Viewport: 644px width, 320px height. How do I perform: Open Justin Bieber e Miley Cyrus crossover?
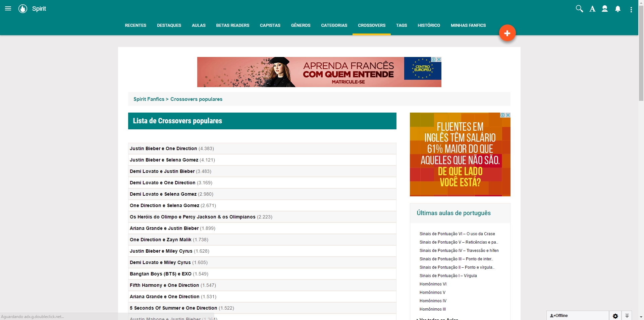tap(161, 251)
